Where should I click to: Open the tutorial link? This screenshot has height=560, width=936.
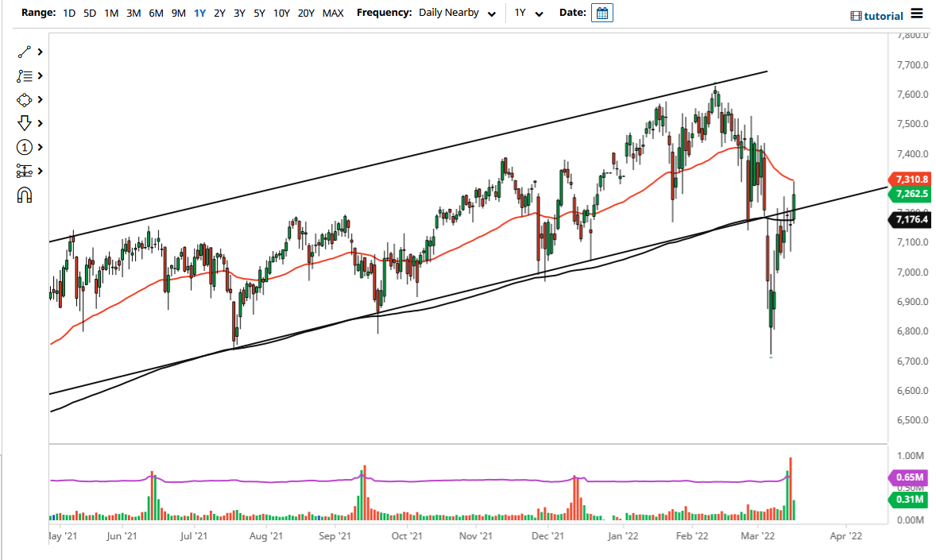coord(884,16)
